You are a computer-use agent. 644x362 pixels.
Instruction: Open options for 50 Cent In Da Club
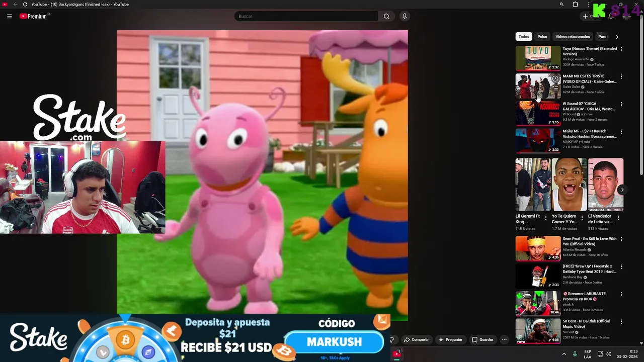(621, 322)
